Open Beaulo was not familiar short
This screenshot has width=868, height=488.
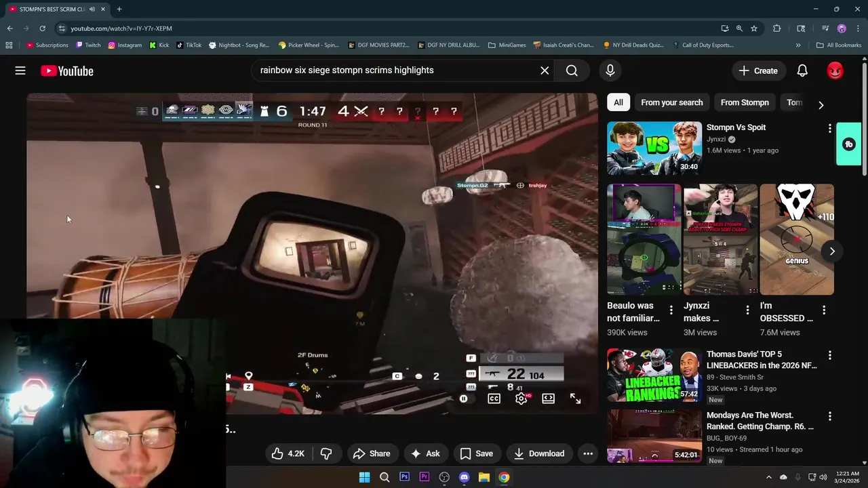click(644, 239)
